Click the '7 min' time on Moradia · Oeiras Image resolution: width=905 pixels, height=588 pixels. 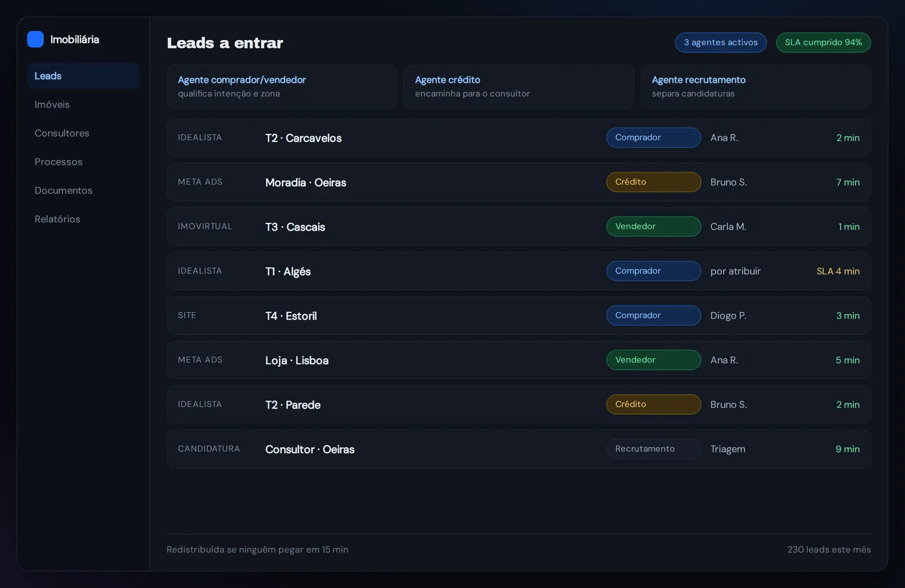coord(848,182)
